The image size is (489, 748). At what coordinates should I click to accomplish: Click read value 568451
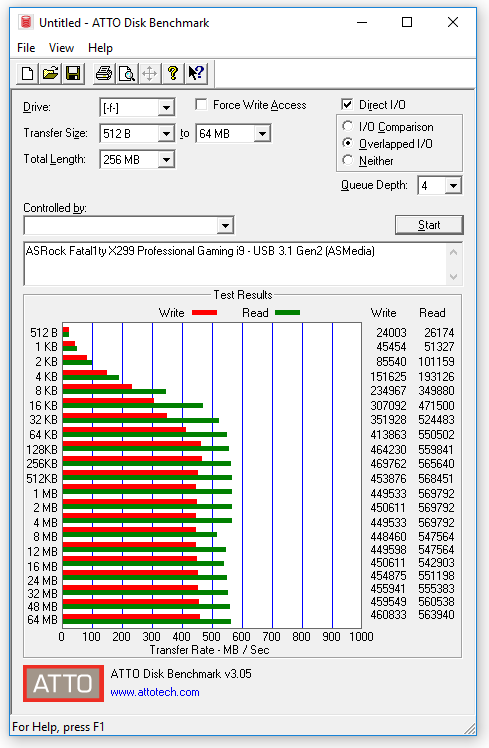436,478
